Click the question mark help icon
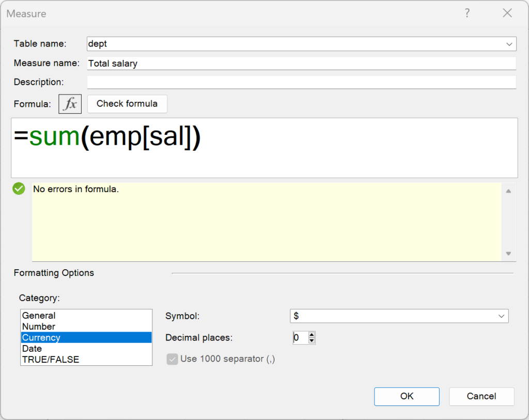 (x=467, y=13)
